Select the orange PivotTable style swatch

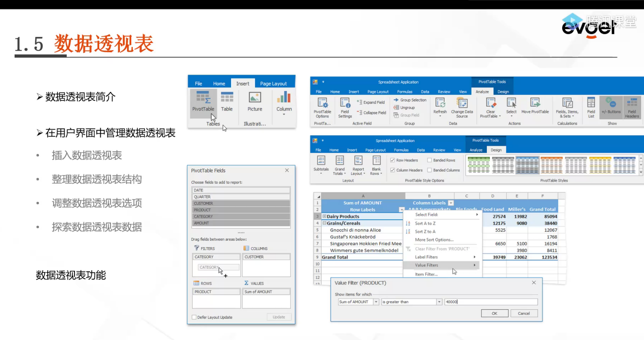coord(552,165)
